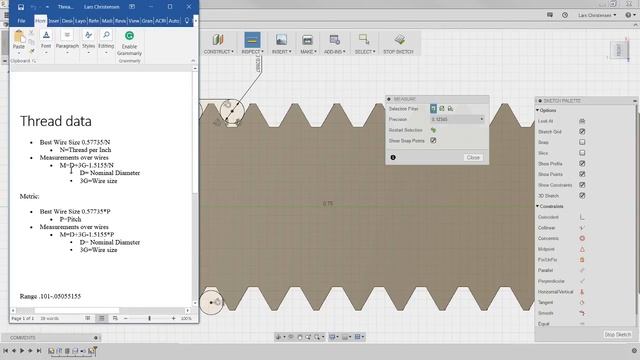Toggle the Slice checkbox in Sketch Palette
This screenshot has height=360, width=640.
582,153
